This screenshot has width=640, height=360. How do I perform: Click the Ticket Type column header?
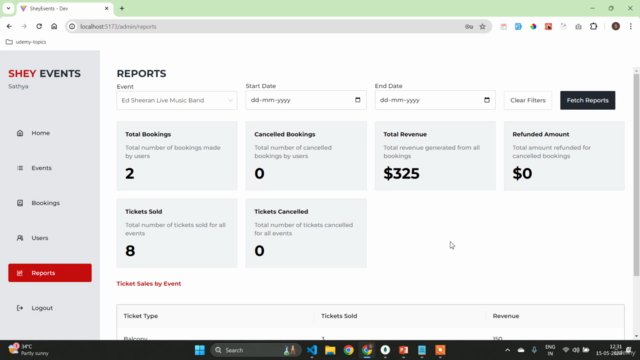coord(141,316)
